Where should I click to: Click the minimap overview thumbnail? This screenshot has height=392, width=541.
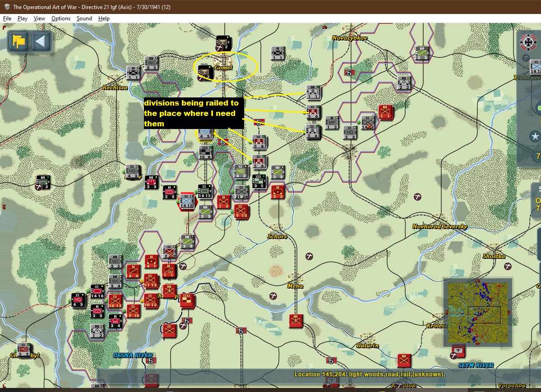coord(477,313)
